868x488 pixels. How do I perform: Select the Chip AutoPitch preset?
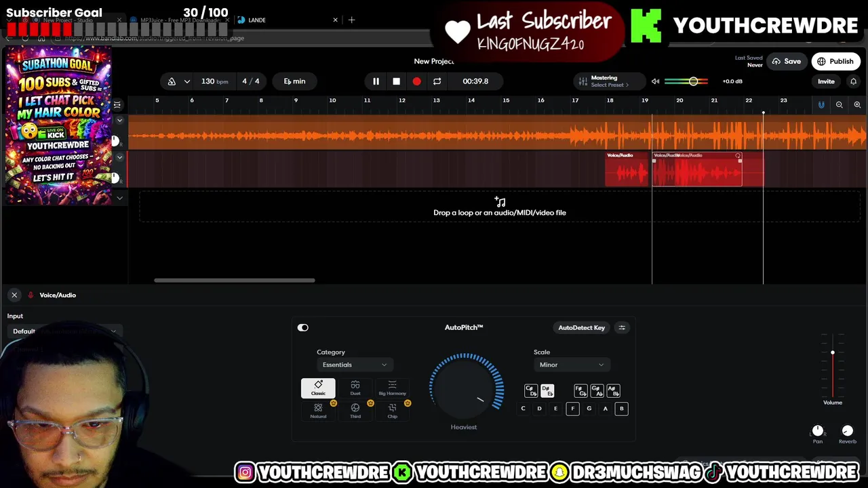point(392,411)
